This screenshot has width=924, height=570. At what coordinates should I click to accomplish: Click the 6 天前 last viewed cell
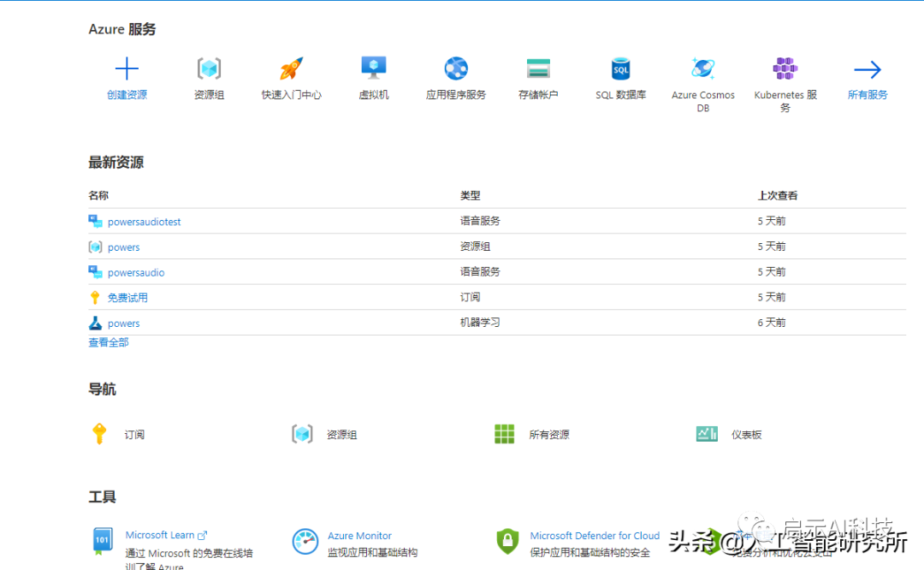(772, 323)
